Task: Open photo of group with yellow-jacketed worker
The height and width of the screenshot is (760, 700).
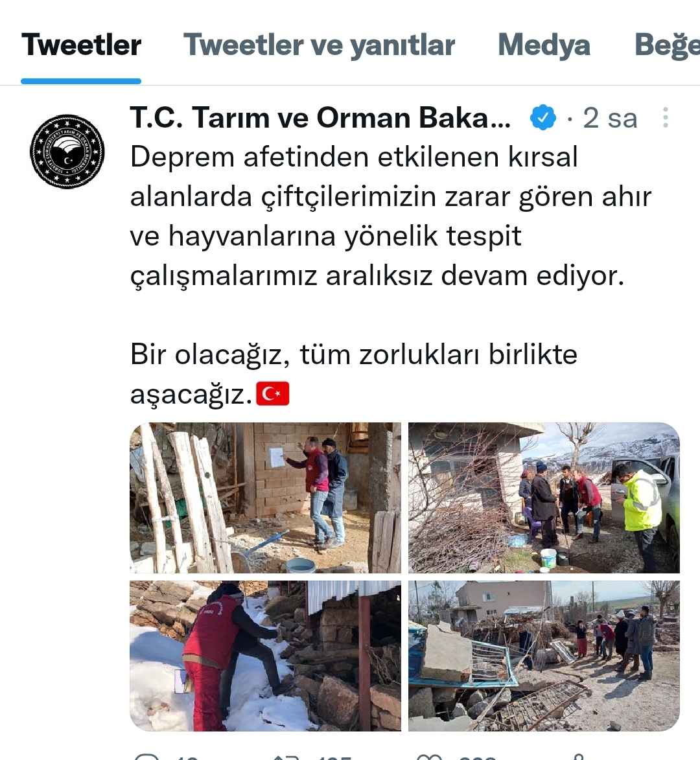Action: point(544,498)
